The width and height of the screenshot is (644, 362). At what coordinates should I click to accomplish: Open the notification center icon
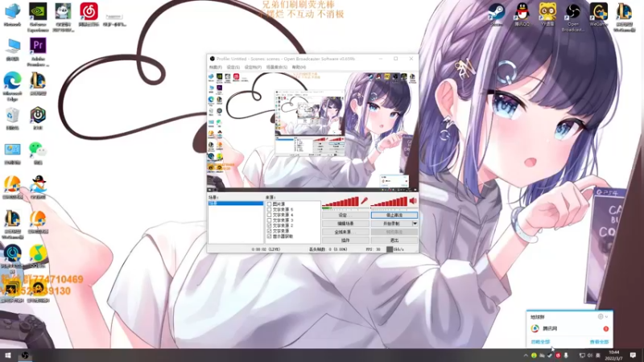[633, 356]
